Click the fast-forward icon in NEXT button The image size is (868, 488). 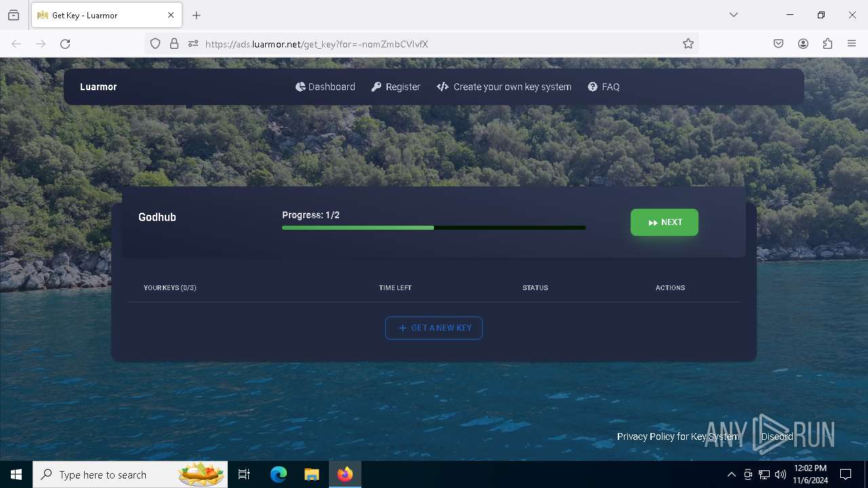point(652,222)
